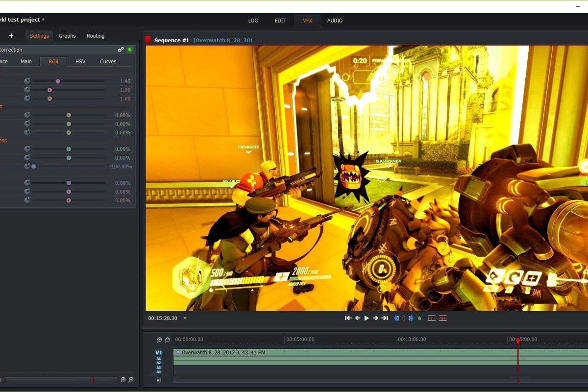
Task: Open the dropdown arrow beside timecode 00:15:28.30
Action: click(x=185, y=318)
